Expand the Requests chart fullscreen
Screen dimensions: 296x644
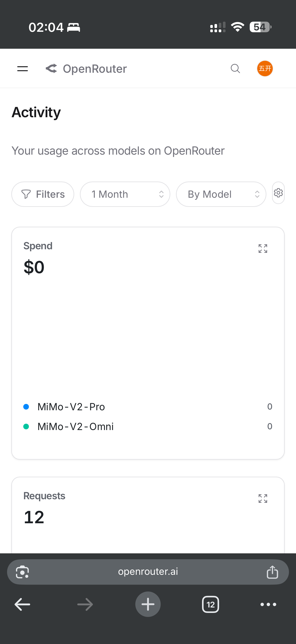click(x=263, y=498)
